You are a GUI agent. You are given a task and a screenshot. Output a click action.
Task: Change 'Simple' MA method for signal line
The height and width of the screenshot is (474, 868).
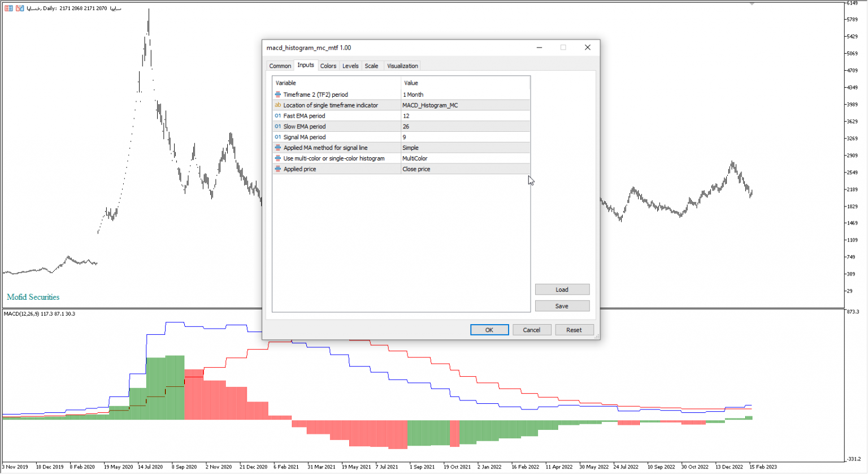[x=463, y=148]
